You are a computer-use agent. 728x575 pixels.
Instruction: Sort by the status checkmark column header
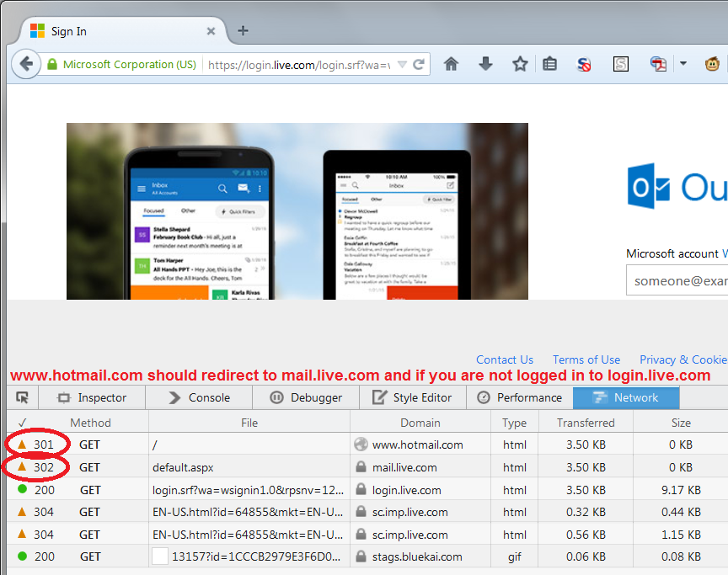click(x=22, y=423)
